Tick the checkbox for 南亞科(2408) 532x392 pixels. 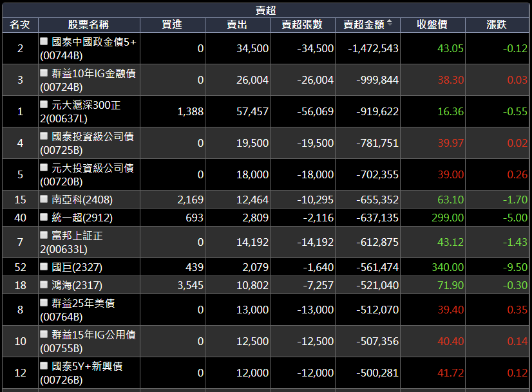click(44, 199)
